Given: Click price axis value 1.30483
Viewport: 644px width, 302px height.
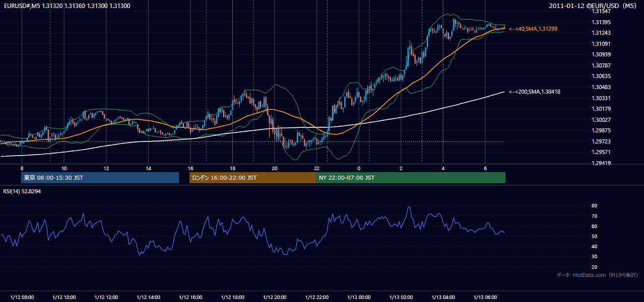Looking at the screenshot, I should (x=601, y=87).
